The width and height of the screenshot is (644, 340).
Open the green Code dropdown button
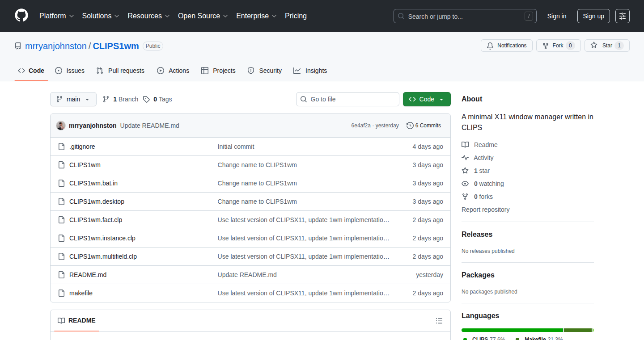pos(427,99)
